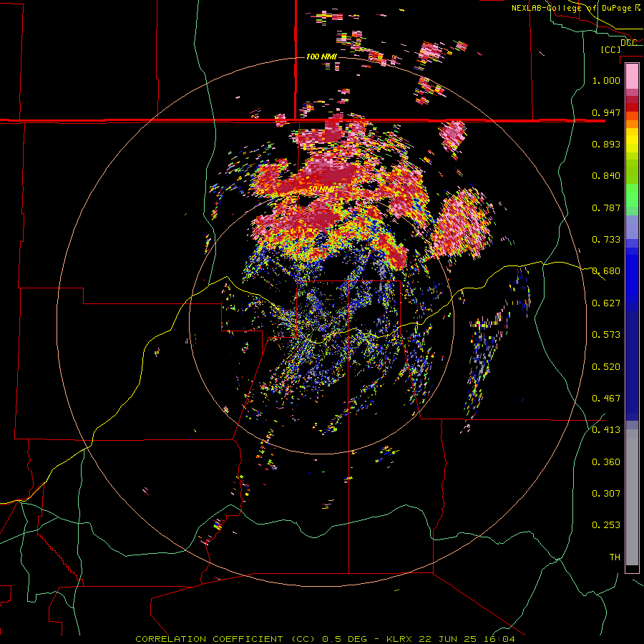644x644 pixels.
Task: Click the 100 NMI range ring label
Action: click(321, 57)
